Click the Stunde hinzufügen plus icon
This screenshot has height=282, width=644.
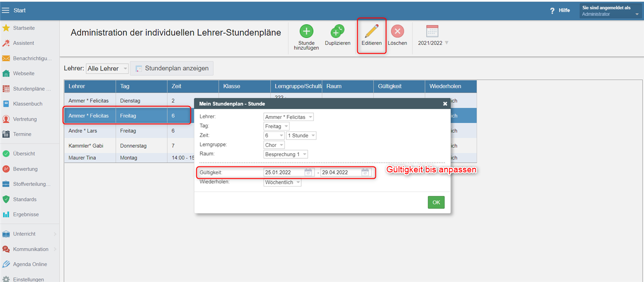pyautogui.click(x=306, y=31)
